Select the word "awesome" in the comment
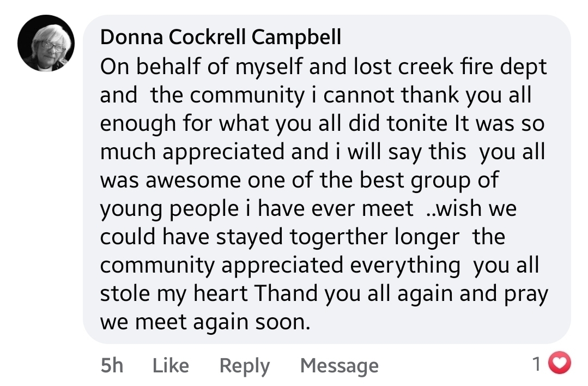Screen dimensions: 588x386 195,180
